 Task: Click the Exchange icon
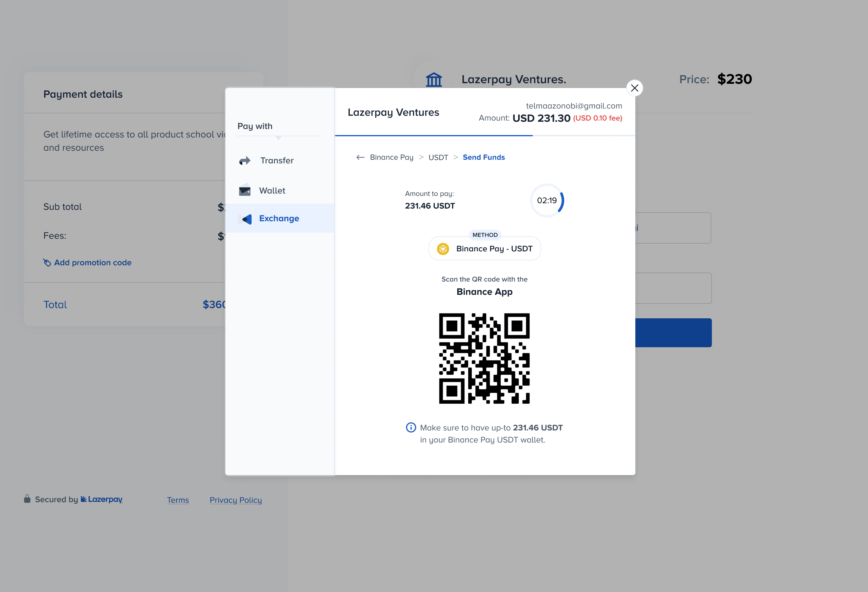pyautogui.click(x=245, y=219)
